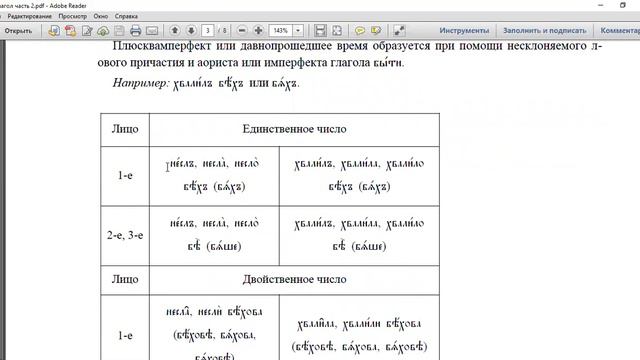This screenshot has width=640, height=360.
Task: Click the sign document pen icon
Action: pos(87,31)
